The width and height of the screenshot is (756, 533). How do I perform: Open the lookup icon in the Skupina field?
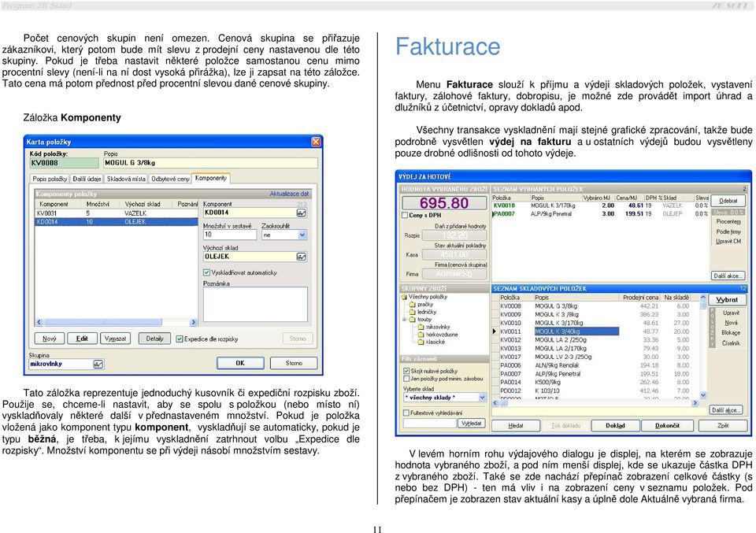(98, 365)
